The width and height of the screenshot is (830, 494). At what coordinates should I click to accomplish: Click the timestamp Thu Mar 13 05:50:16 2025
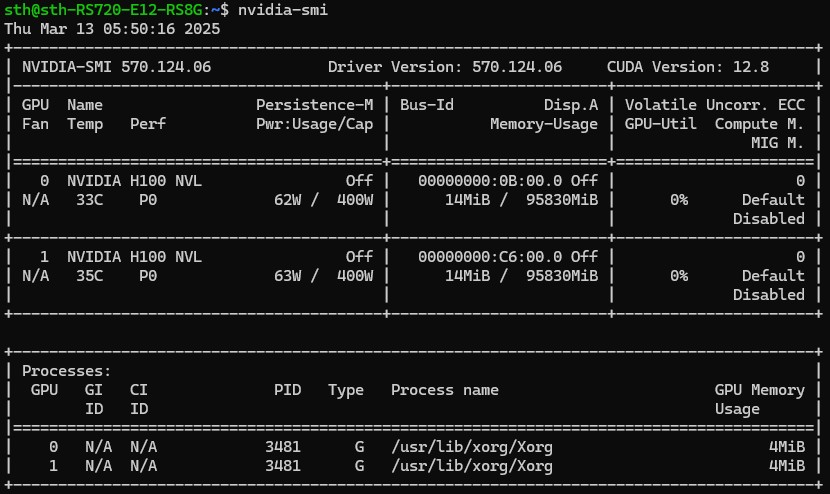click(112, 29)
